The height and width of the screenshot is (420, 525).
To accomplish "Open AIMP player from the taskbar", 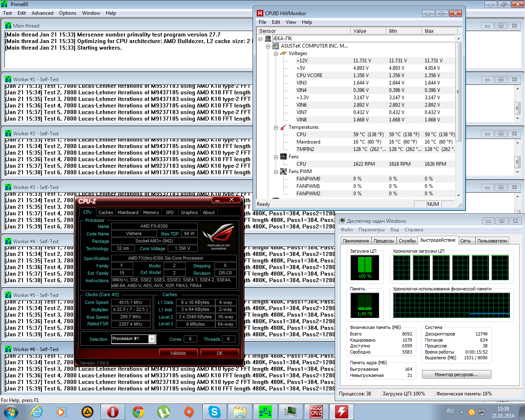I will pyautogui.click(x=87, y=411).
